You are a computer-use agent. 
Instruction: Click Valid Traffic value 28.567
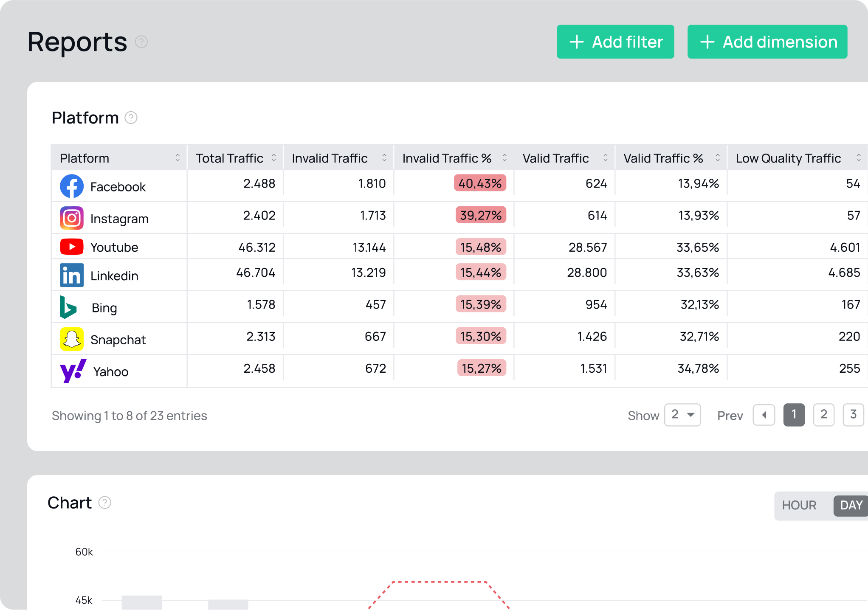[588, 247]
